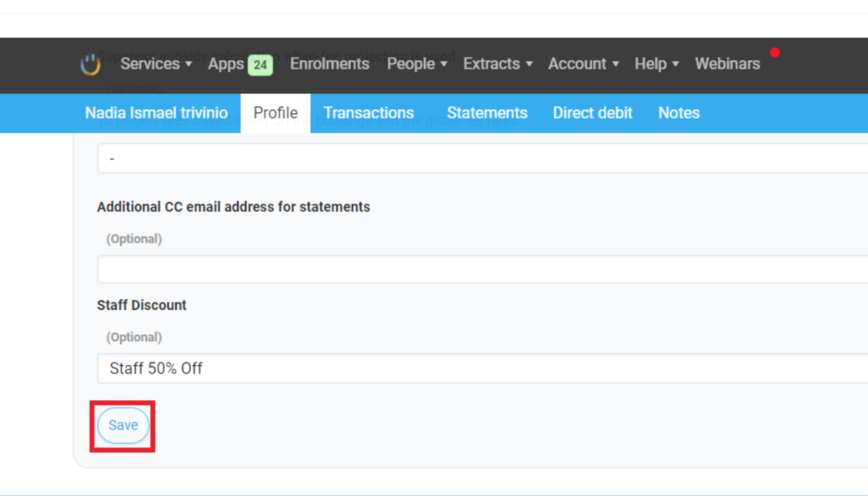Open the Webinars link
This screenshot has height=496, width=868.
(727, 64)
